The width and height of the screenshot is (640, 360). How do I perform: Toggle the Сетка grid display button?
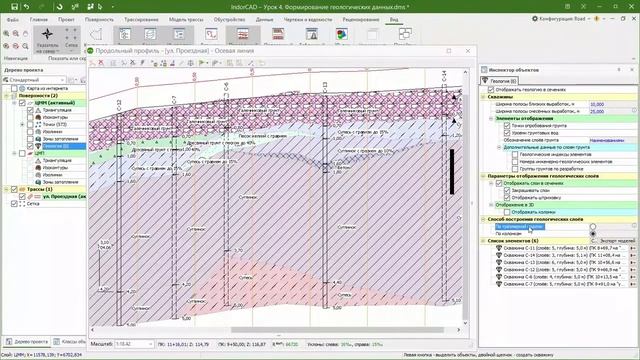[71, 40]
